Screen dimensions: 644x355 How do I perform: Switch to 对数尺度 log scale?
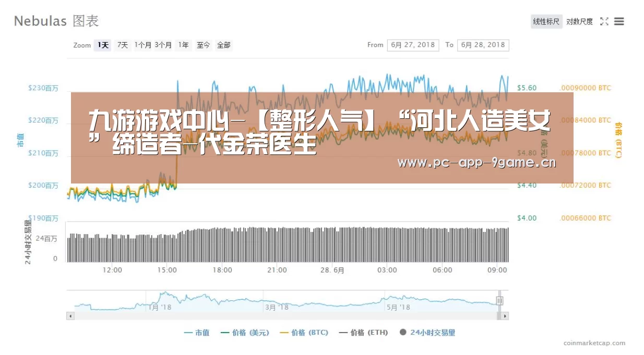580,21
